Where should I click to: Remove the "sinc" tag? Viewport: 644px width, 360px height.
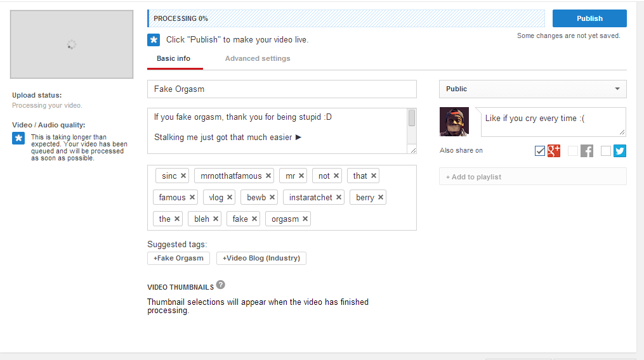pyautogui.click(x=183, y=176)
